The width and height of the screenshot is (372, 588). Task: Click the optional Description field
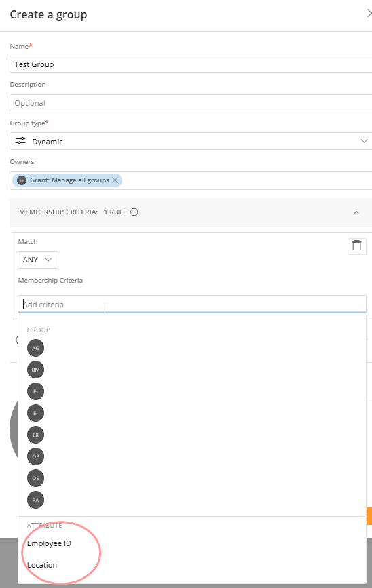(x=191, y=103)
